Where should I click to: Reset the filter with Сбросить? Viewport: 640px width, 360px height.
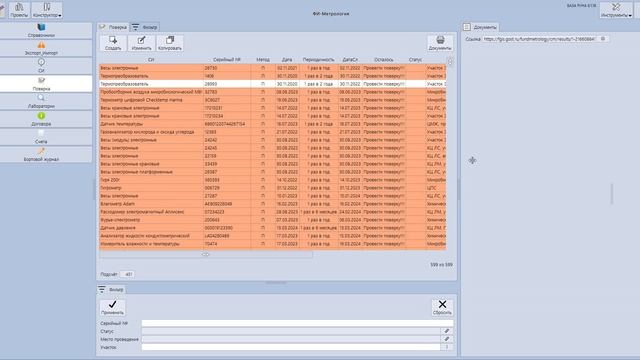click(442, 307)
